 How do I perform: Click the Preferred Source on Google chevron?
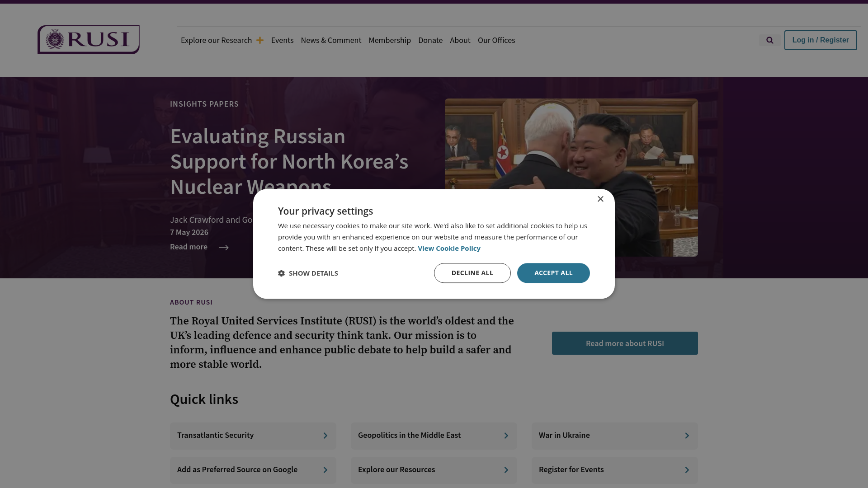tap(325, 470)
